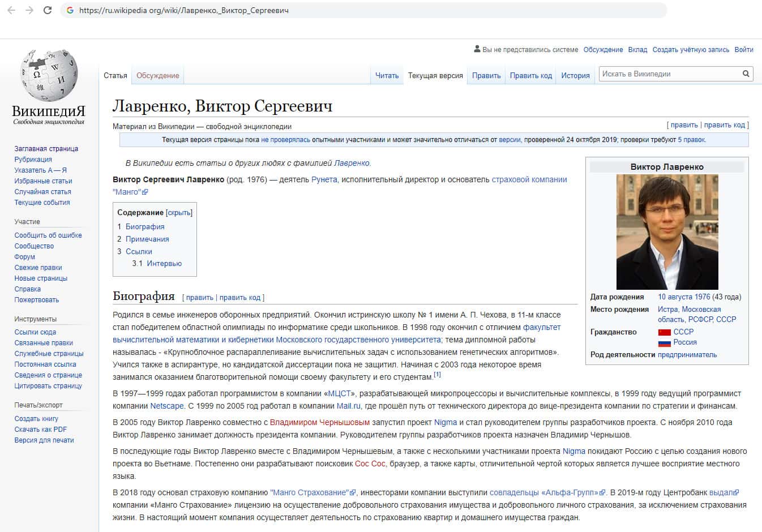Click the browser forward arrow
Screen dimensions: 762x532
pyautogui.click(x=29, y=10)
